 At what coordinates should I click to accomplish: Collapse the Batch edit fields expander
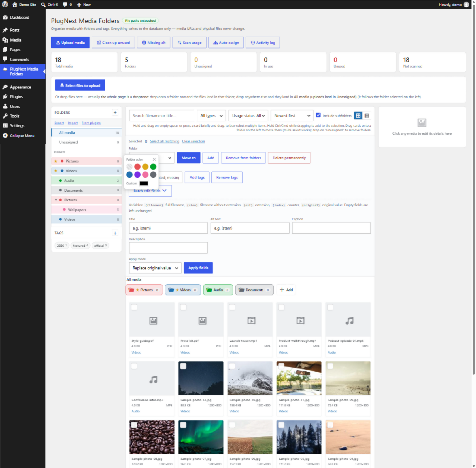pyautogui.click(x=150, y=191)
